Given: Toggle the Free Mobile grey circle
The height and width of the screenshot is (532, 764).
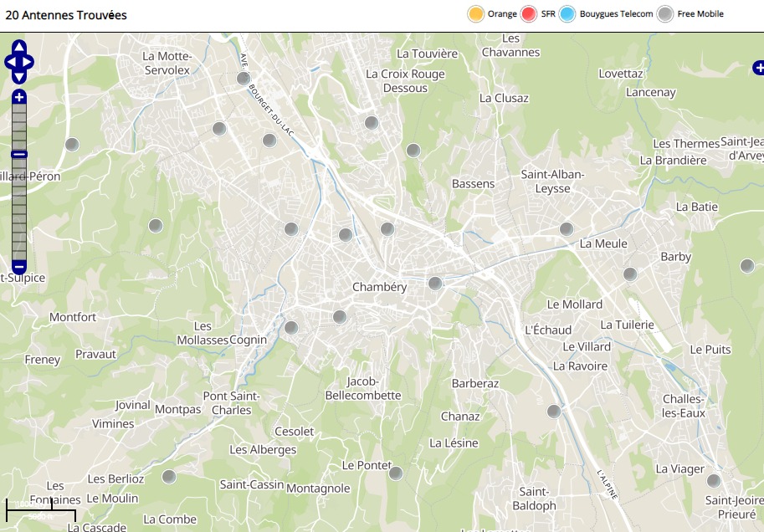Looking at the screenshot, I should [665, 14].
